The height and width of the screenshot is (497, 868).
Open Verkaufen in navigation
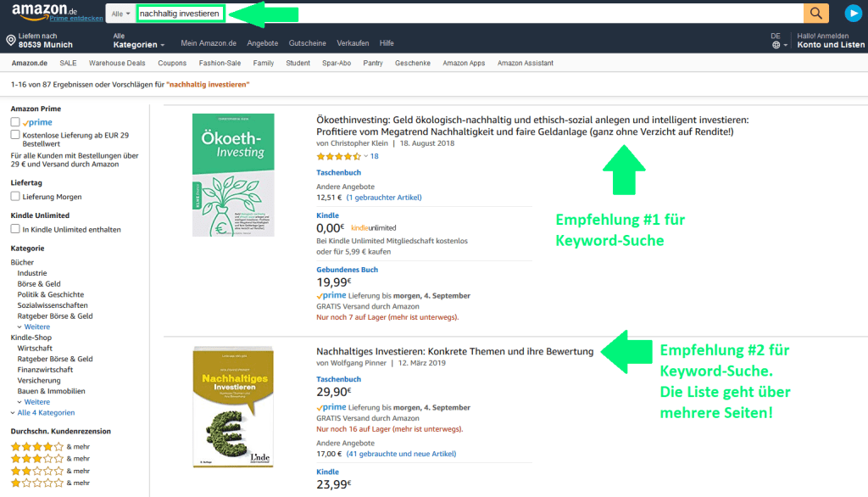(x=353, y=43)
